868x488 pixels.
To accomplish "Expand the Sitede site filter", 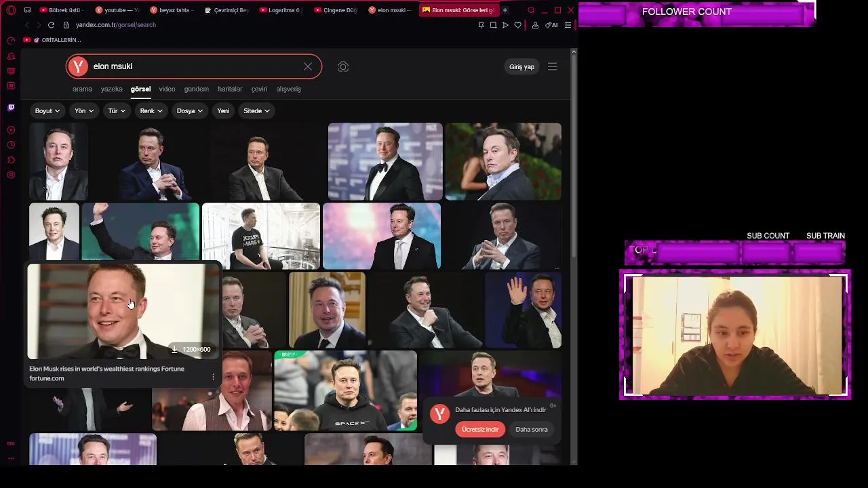I will click(x=256, y=110).
